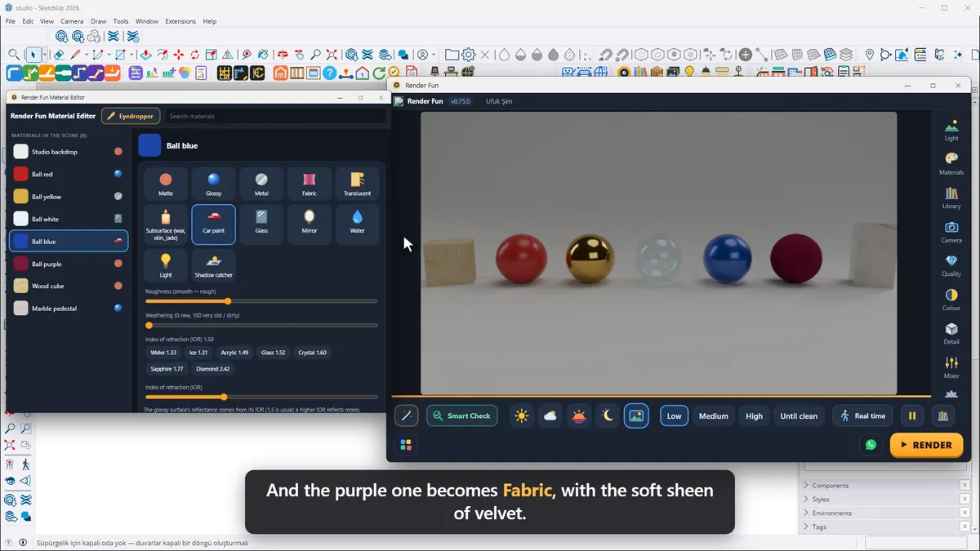Click the magic wand icon beside Smart Check
The width and height of the screenshot is (980, 551).
click(x=406, y=415)
